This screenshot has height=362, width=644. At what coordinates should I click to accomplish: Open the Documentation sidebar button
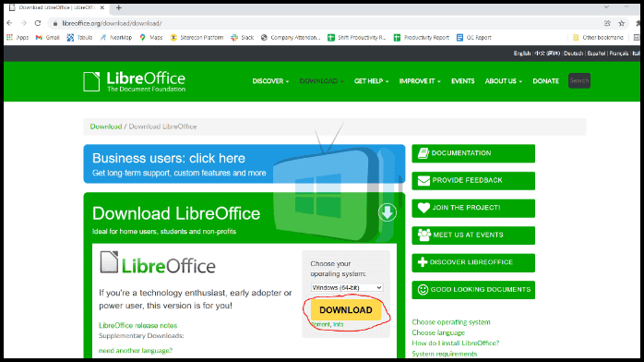coord(473,153)
